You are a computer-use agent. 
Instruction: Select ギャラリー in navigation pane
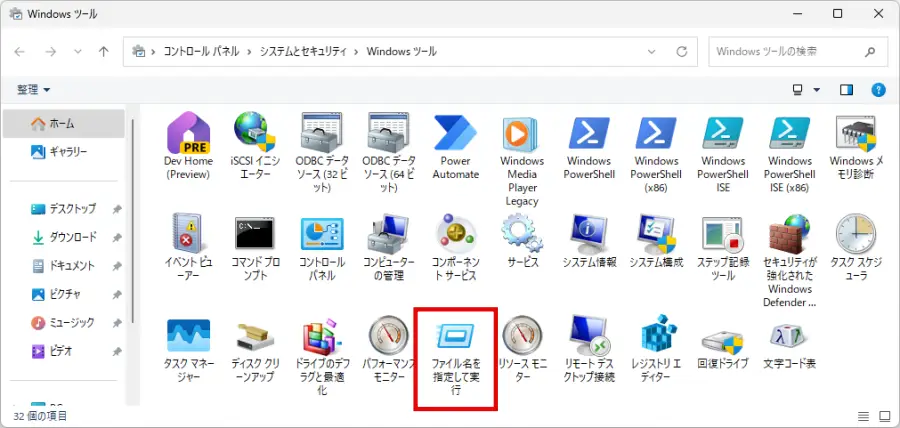click(x=63, y=151)
